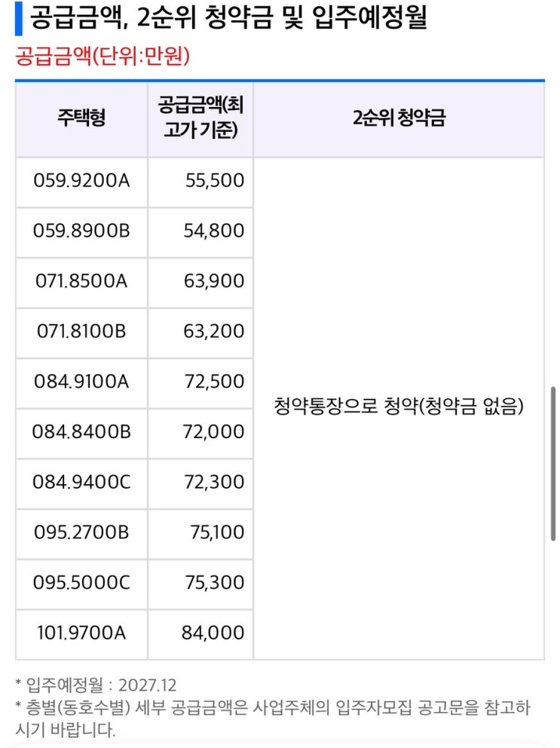Click the vertical scrollbar thumb
This screenshot has height=748, width=560.
(553, 464)
